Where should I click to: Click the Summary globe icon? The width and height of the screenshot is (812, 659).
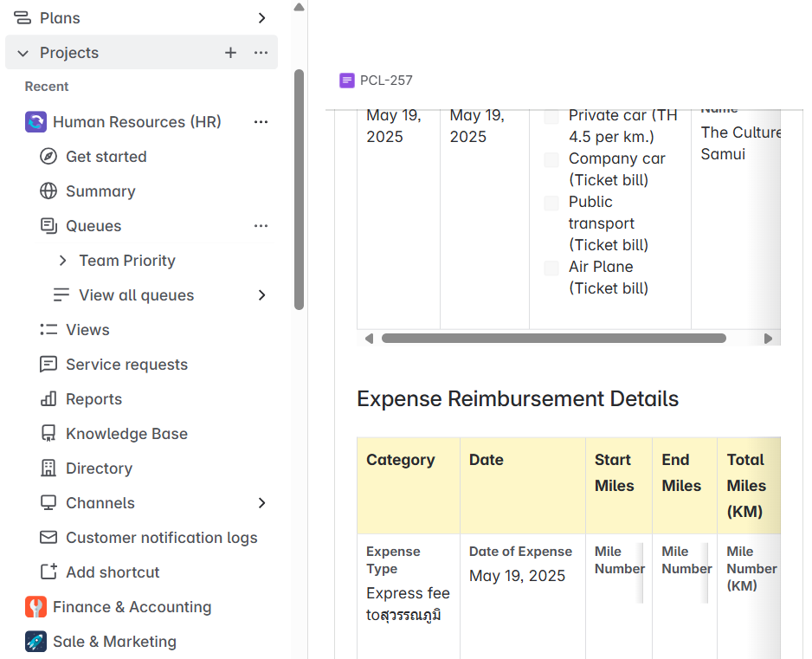pos(48,191)
